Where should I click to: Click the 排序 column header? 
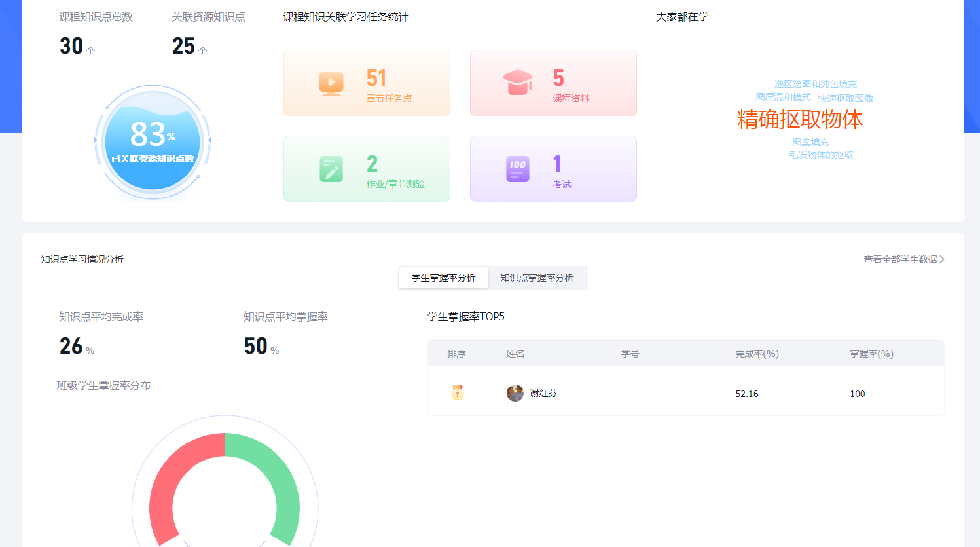(456, 354)
